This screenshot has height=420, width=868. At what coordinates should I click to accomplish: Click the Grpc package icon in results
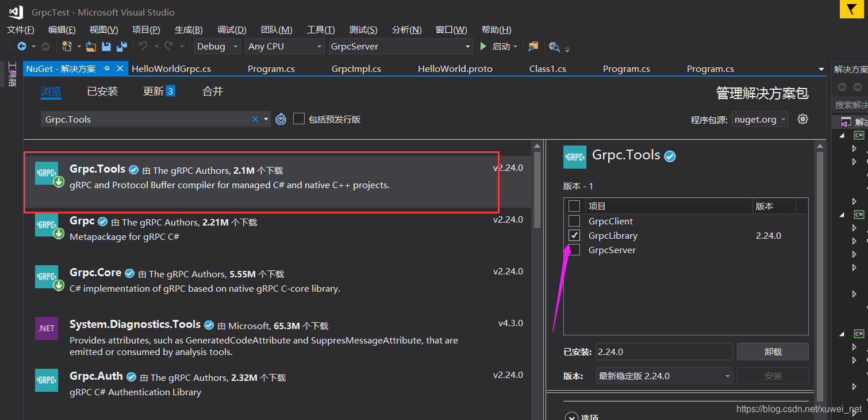[47, 225]
